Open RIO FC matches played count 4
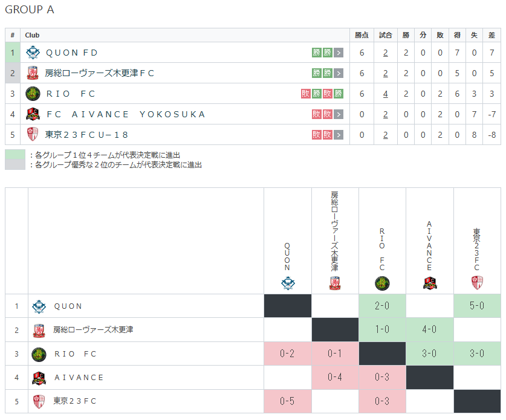This screenshot has height=420, width=506. point(385,94)
